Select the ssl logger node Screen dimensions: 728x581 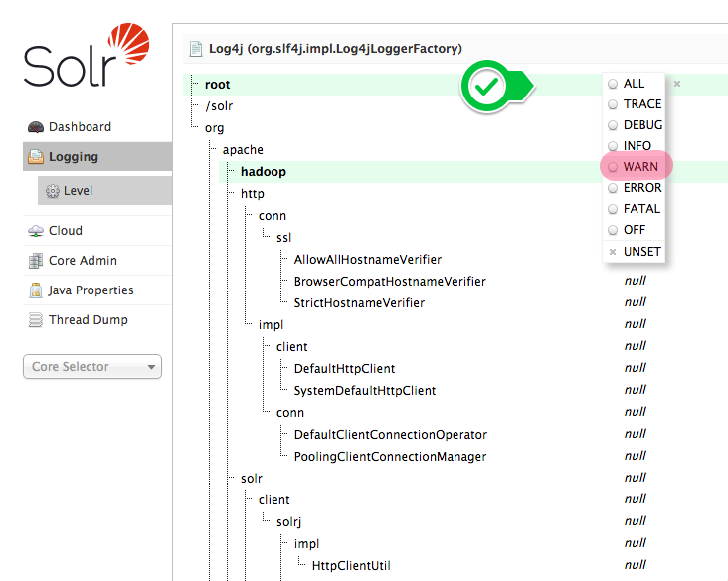(x=283, y=238)
